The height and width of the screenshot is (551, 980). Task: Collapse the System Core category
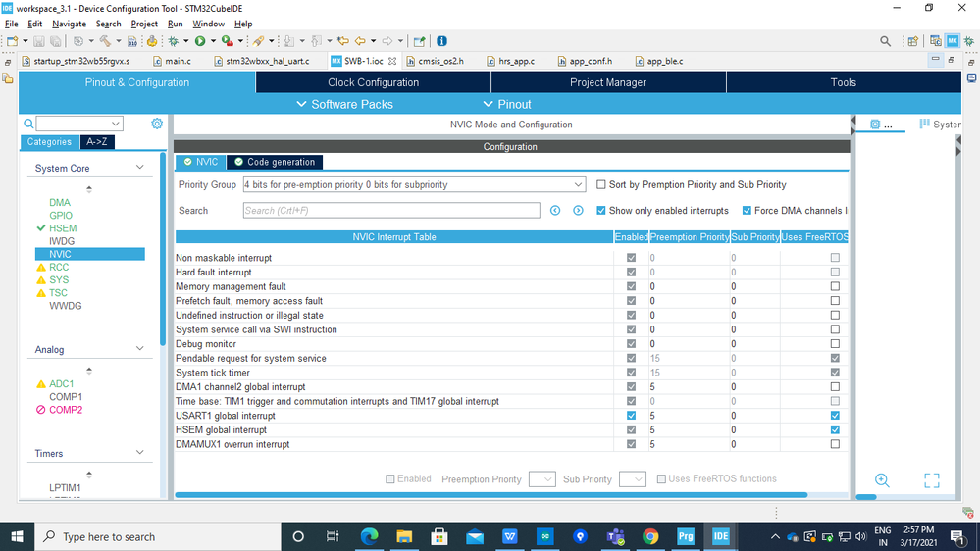click(x=140, y=168)
